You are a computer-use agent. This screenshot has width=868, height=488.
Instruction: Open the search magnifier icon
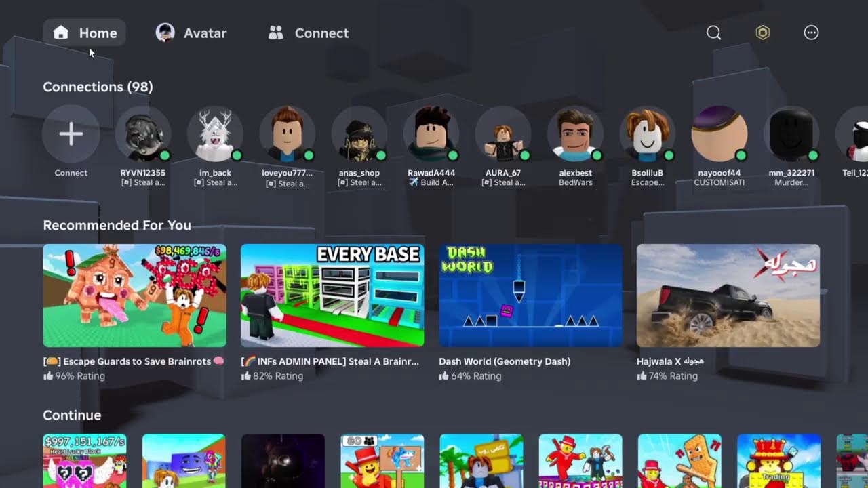(713, 33)
